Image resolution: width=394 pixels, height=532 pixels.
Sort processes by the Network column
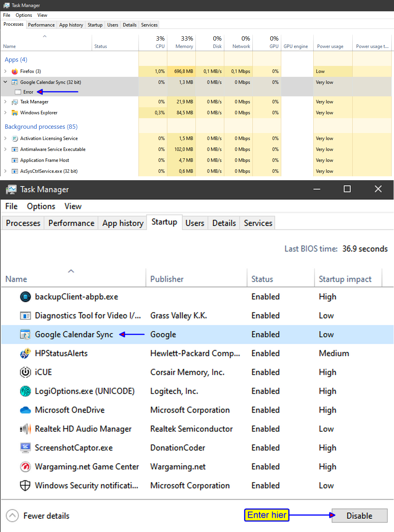238,43
